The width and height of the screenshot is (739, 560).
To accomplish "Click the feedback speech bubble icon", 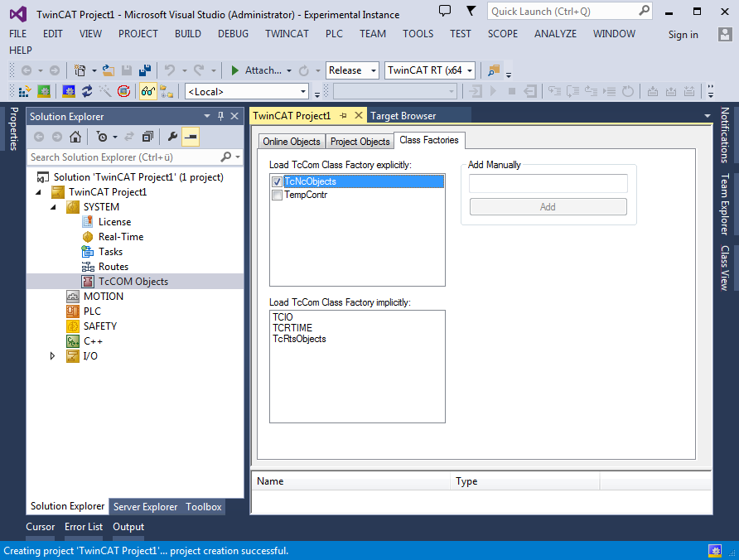I will [x=444, y=11].
